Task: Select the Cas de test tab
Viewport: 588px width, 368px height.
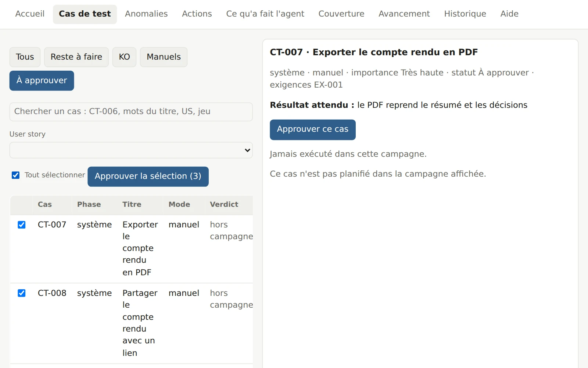Action: (x=85, y=14)
